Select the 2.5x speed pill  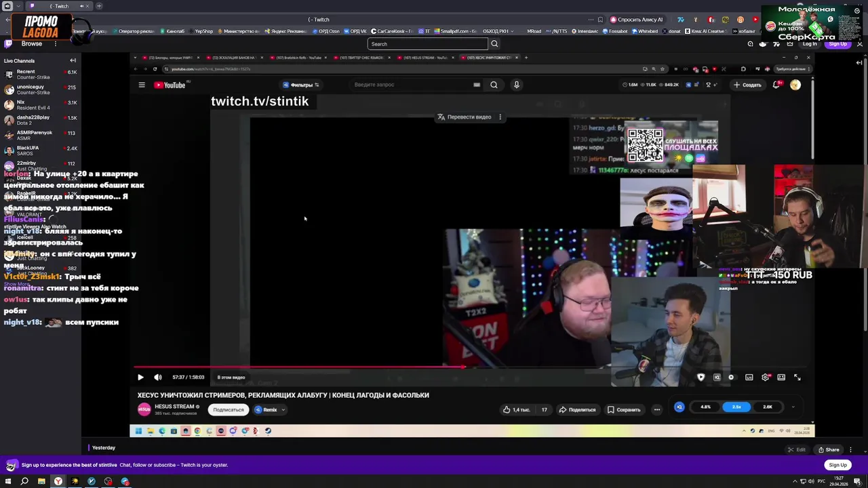click(736, 407)
